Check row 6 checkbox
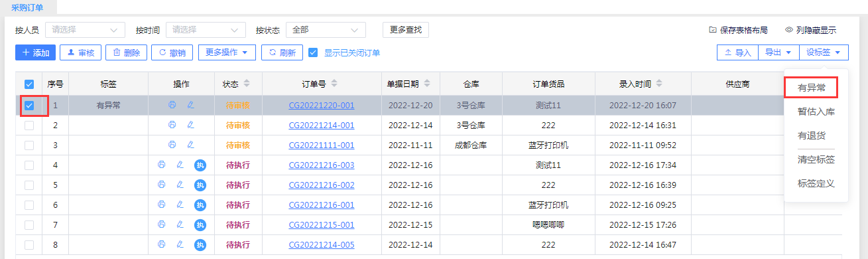This screenshot has height=259, width=868. 29,205
